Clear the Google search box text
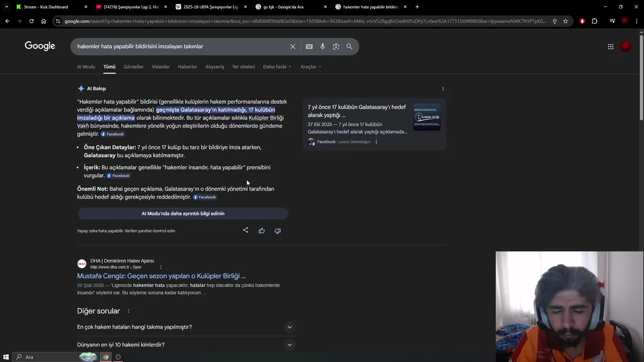Screen dimensions: 644x362 (x=293, y=46)
